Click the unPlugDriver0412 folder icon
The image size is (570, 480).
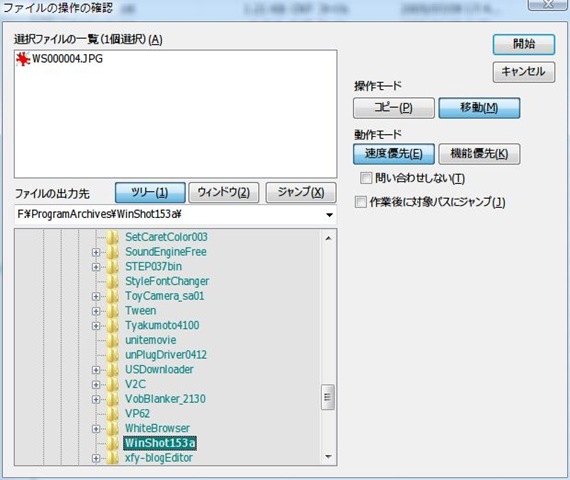pyautogui.click(x=113, y=355)
